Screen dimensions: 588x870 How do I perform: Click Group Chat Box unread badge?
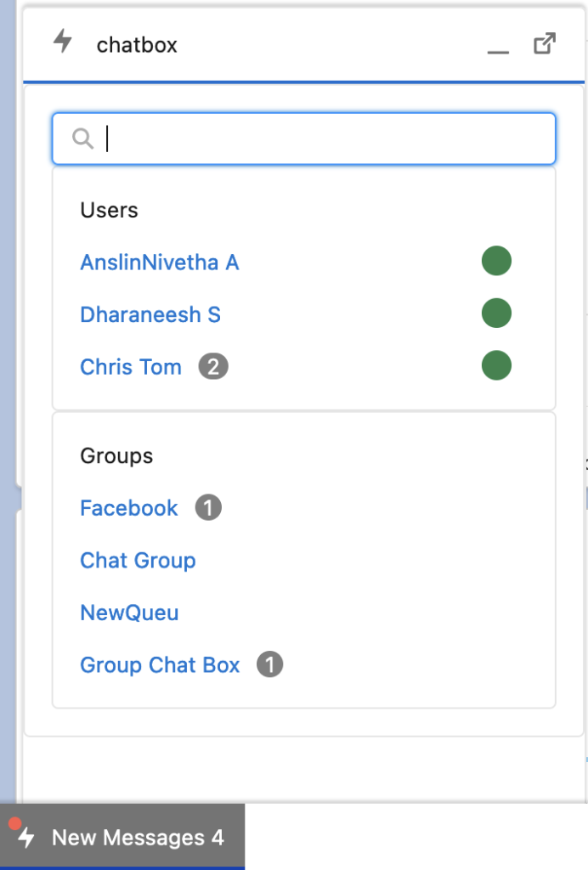point(272,665)
